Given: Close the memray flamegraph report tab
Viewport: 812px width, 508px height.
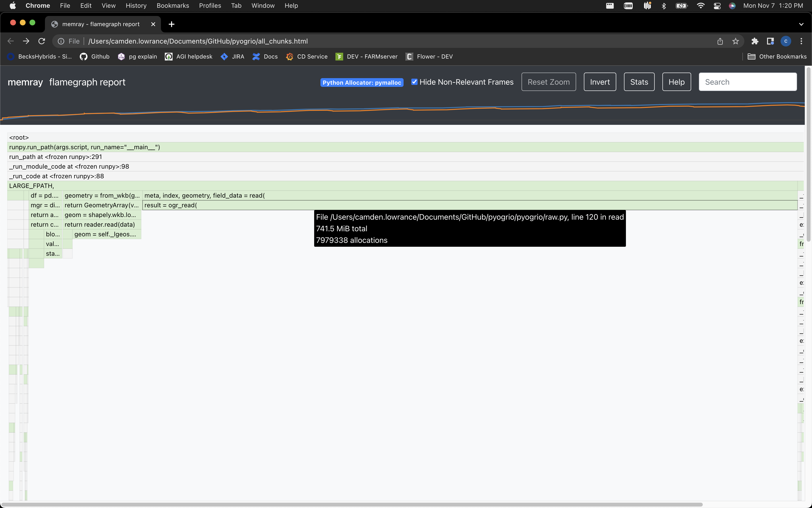Looking at the screenshot, I should click(153, 24).
